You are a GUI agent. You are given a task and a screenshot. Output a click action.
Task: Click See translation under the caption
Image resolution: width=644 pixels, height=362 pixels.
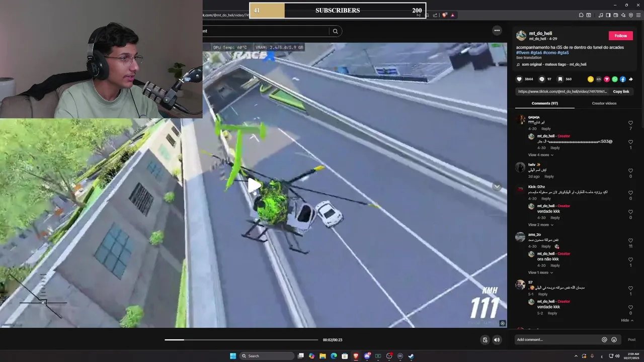(529, 58)
